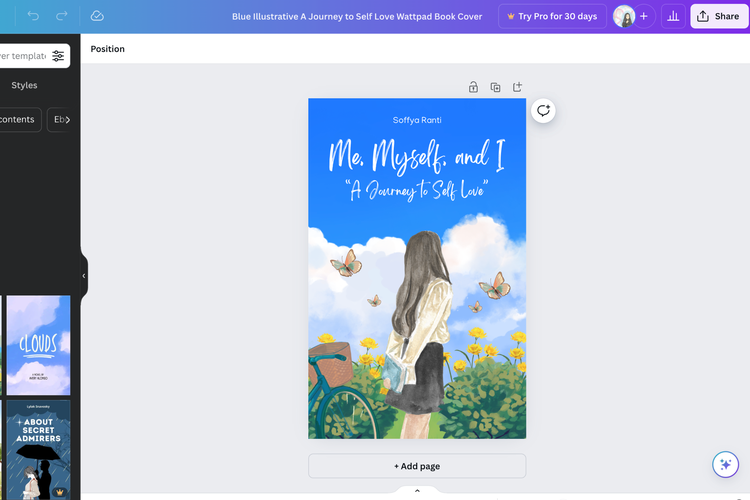Click the plus icon to add collaborators
This screenshot has height=500, width=750.
(643, 16)
